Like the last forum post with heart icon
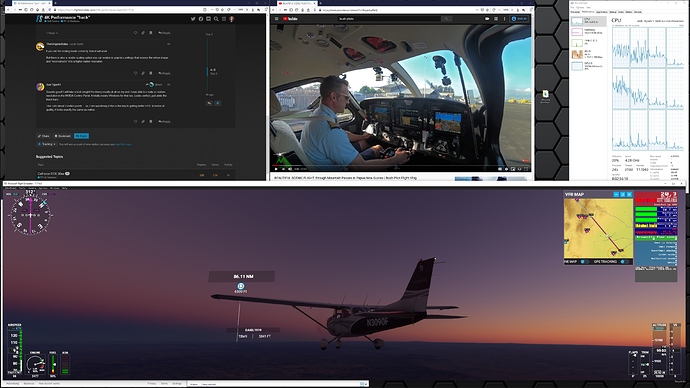Viewport: 690px width, 388px height. click(x=136, y=121)
